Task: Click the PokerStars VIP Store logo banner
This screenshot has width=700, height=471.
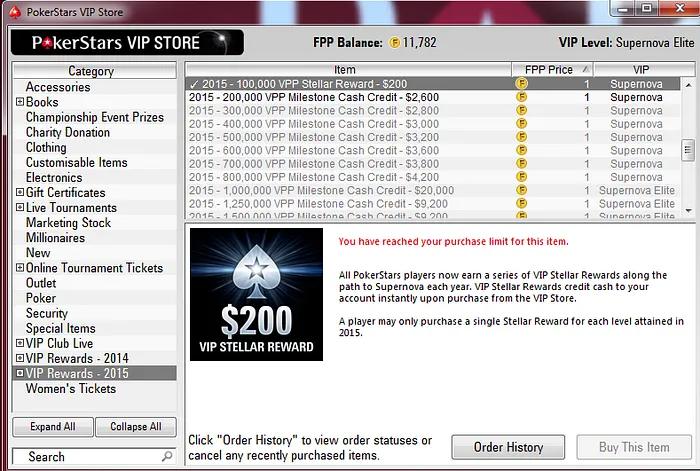Action: tap(127, 42)
